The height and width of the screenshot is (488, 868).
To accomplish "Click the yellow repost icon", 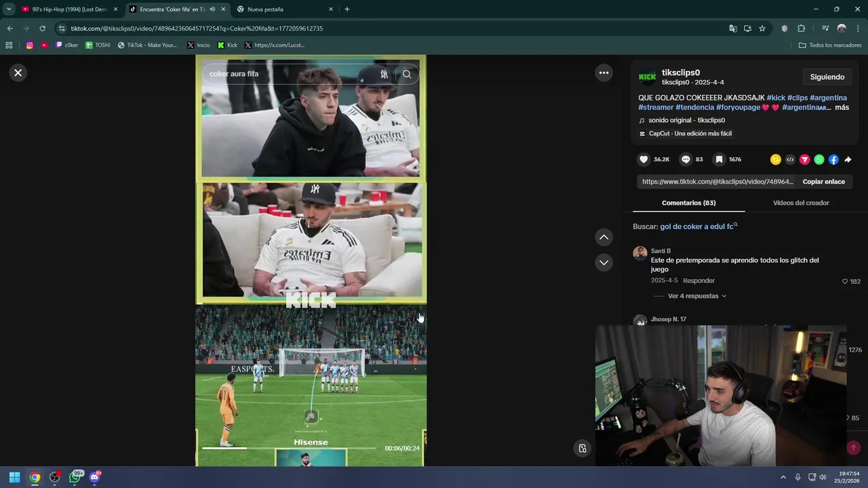I will point(776,159).
